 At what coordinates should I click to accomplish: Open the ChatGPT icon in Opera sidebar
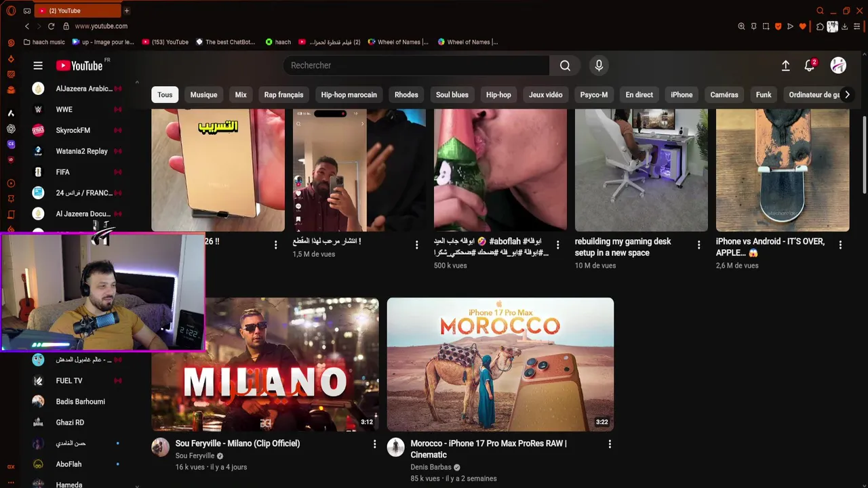[x=11, y=129]
